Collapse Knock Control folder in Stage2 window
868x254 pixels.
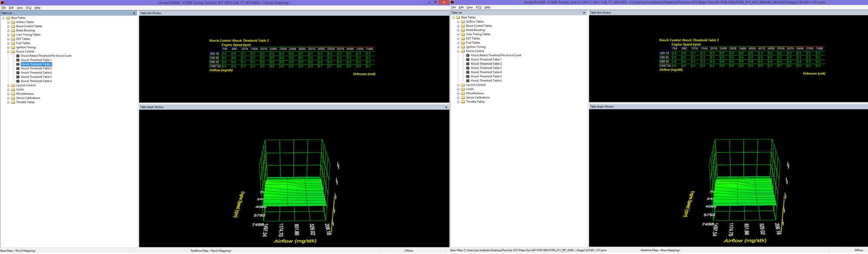[458, 51]
